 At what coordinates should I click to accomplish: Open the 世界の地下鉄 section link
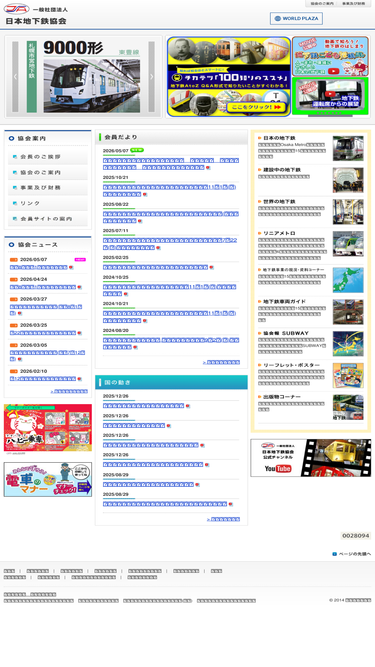coord(279,201)
